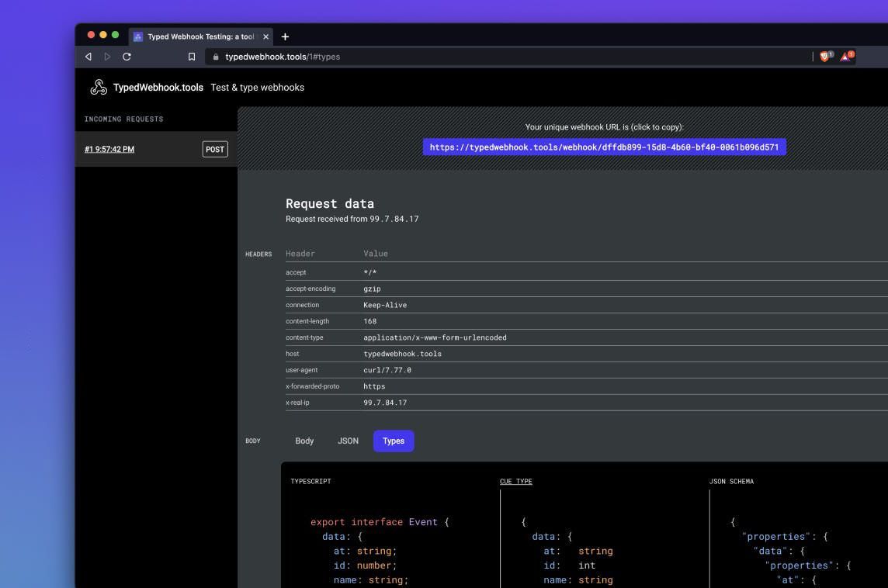888x588 pixels.
Task: Click the Header column title
Action: 300,254
